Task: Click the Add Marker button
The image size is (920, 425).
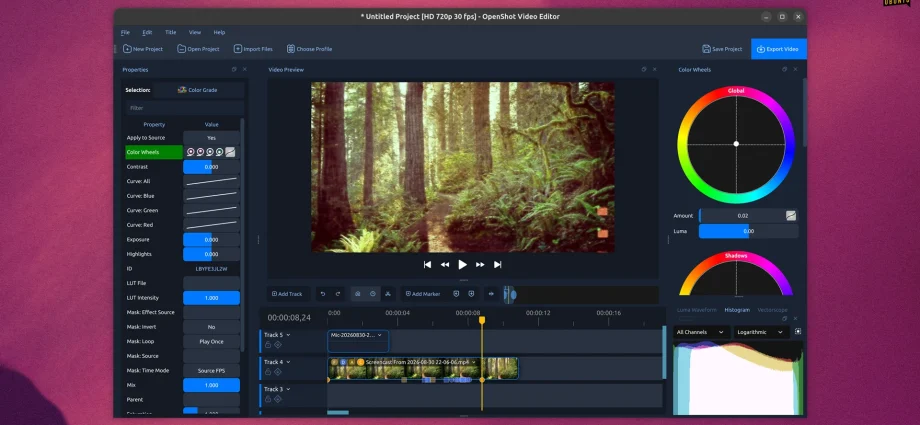Action: (x=423, y=294)
